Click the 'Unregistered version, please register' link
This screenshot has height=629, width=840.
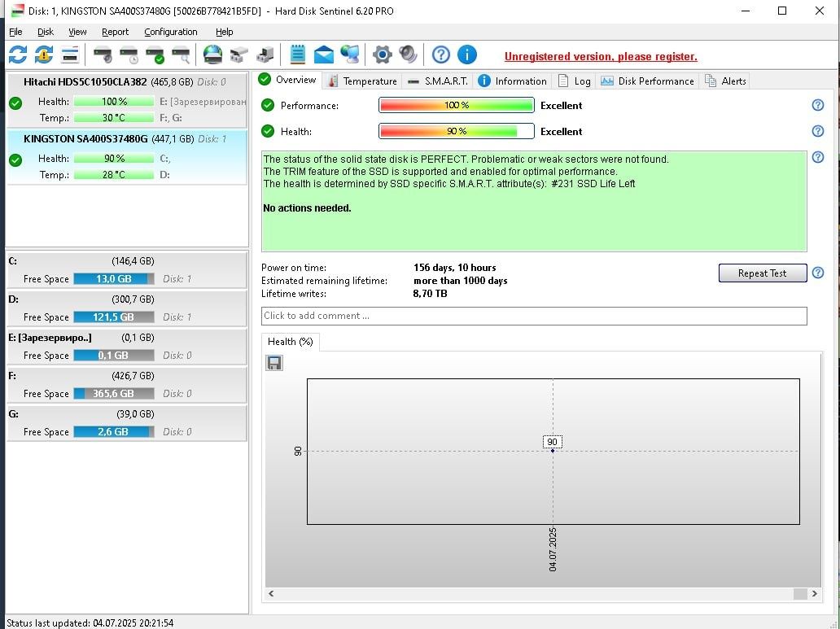tap(601, 56)
